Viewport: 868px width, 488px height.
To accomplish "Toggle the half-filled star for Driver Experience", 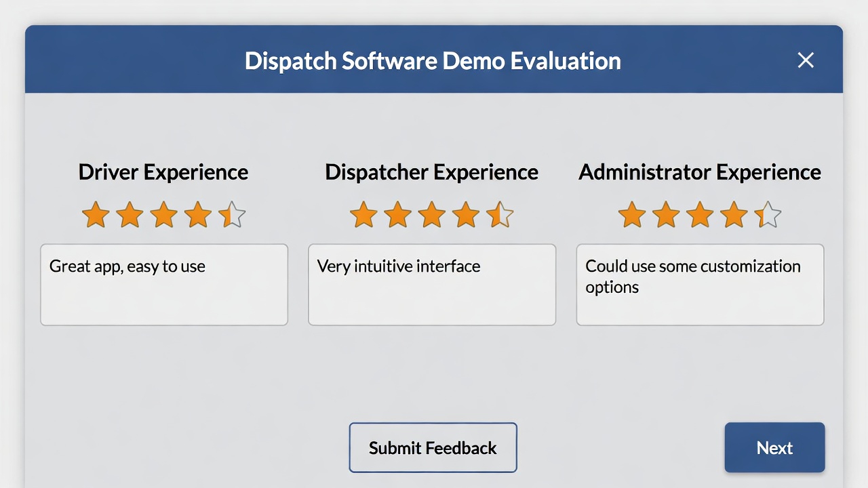I will click(x=232, y=215).
